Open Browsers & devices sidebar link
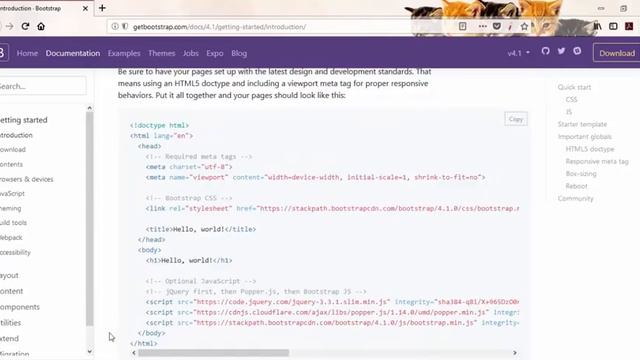 27,179
